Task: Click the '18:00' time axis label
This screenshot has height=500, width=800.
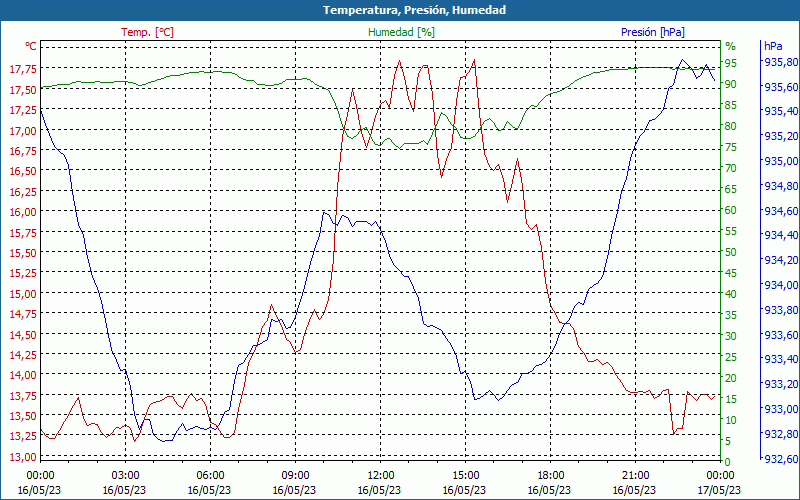Action: point(551,476)
